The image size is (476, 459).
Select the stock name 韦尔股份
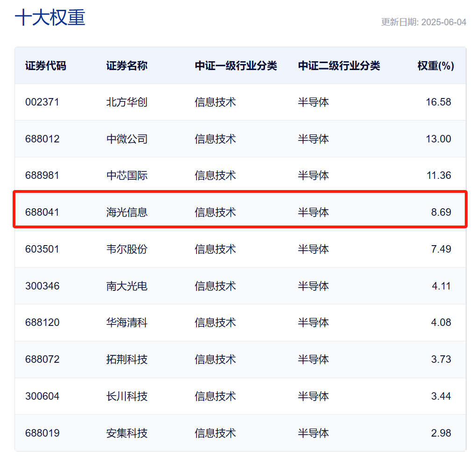127,249
